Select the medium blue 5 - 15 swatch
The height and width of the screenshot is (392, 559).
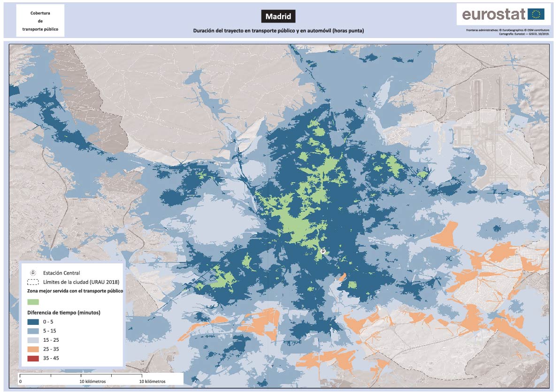[x=33, y=331]
